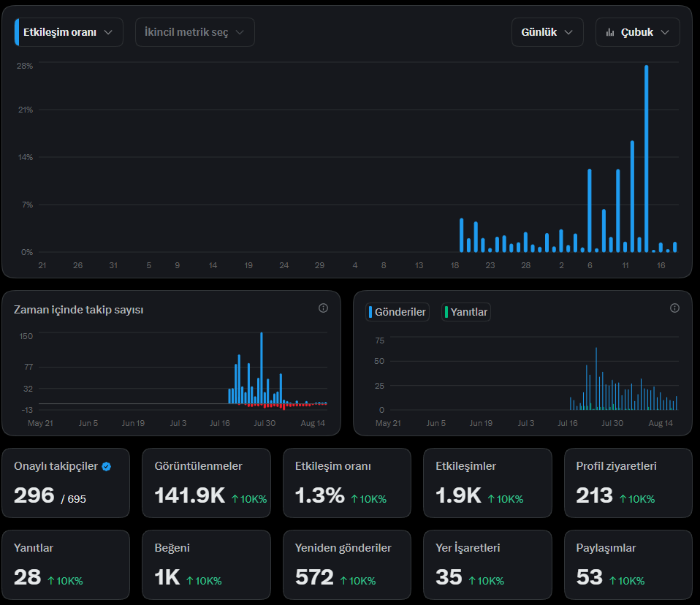This screenshot has height=605, width=700.
Task: Open the Profil ziyaretleri card
Action: pyautogui.click(x=628, y=483)
